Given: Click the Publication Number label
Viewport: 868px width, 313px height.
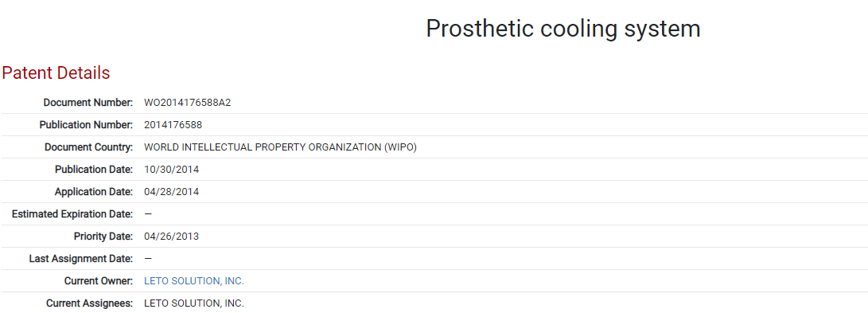Looking at the screenshot, I should coord(87,125).
